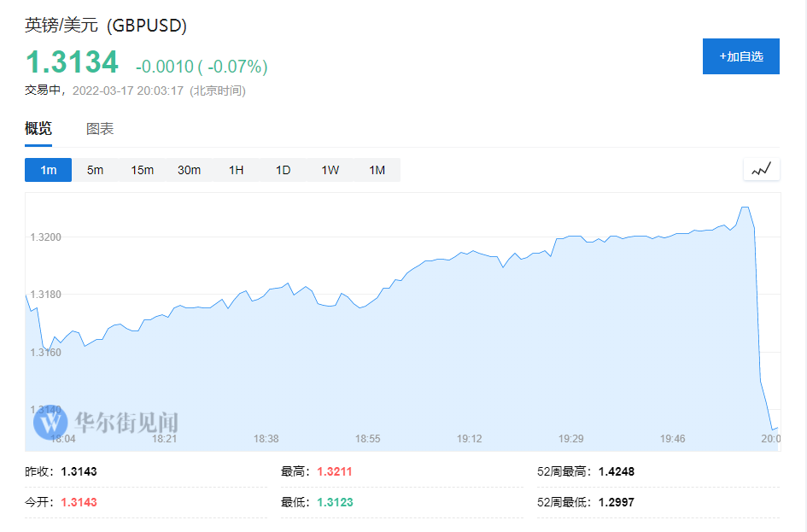The width and height of the screenshot is (807, 532).
Task: Click the 18:38 time axis label
Action: click(266, 439)
